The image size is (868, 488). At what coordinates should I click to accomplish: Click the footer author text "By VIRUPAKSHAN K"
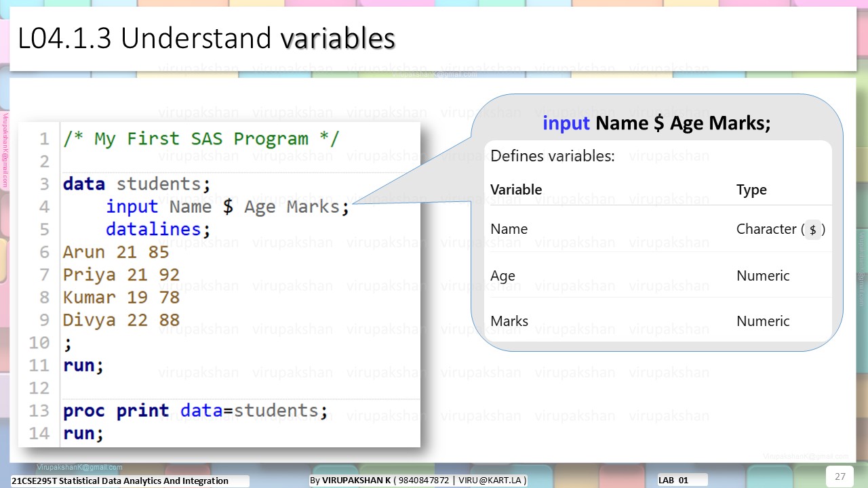351,481
